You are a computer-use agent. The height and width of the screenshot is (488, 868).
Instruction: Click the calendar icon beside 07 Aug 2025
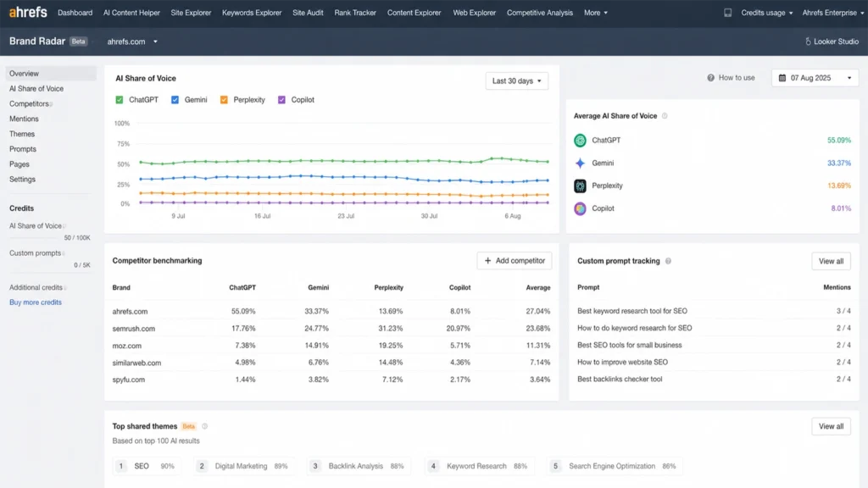tap(782, 78)
